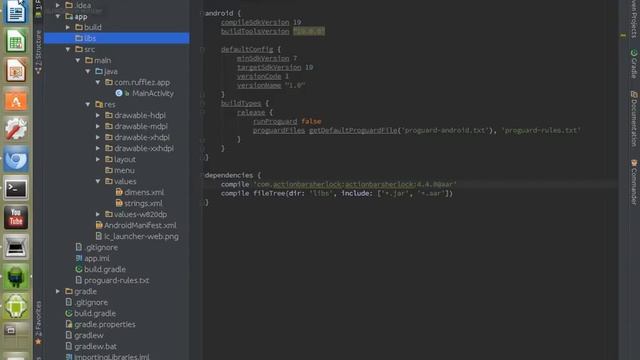Collapse the com.rufflez.app package
Image resolution: width=640 pixels, height=360 pixels.
click(x=98, y=82)
